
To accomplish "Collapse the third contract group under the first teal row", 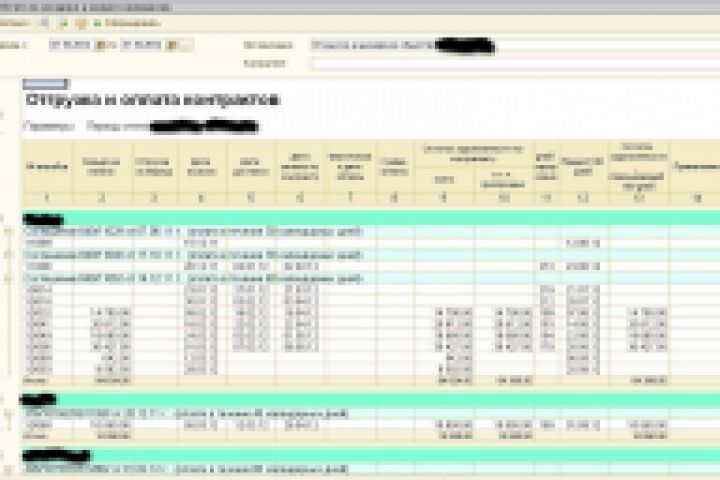I will pyautogui.click(x=8, y=278).
